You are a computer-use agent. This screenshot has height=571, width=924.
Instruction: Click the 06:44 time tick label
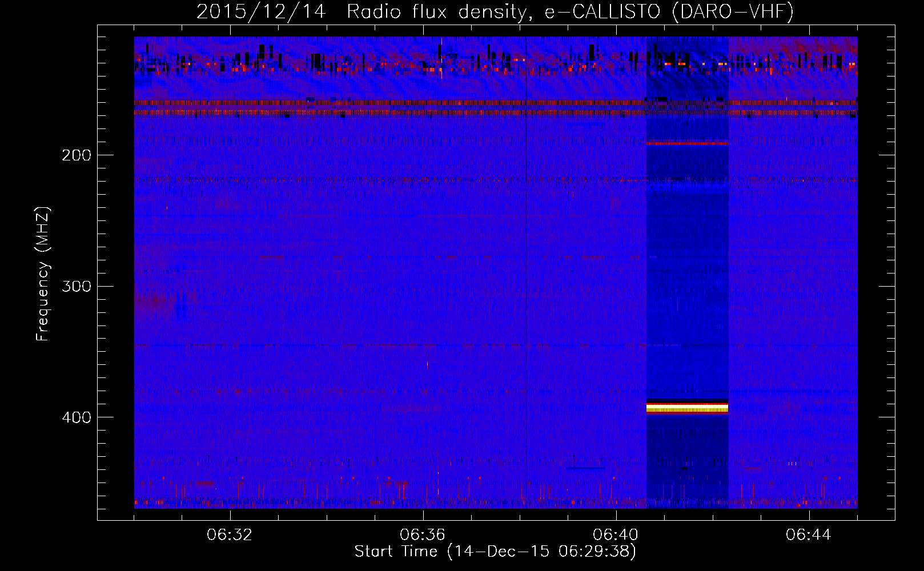pyautogui.click(x=809, y=535)
